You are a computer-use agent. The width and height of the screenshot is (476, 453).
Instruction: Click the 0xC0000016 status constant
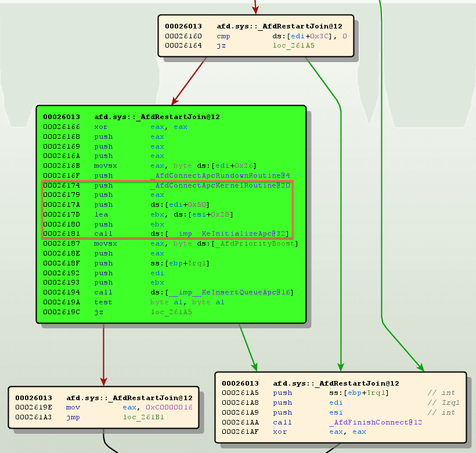168,408
